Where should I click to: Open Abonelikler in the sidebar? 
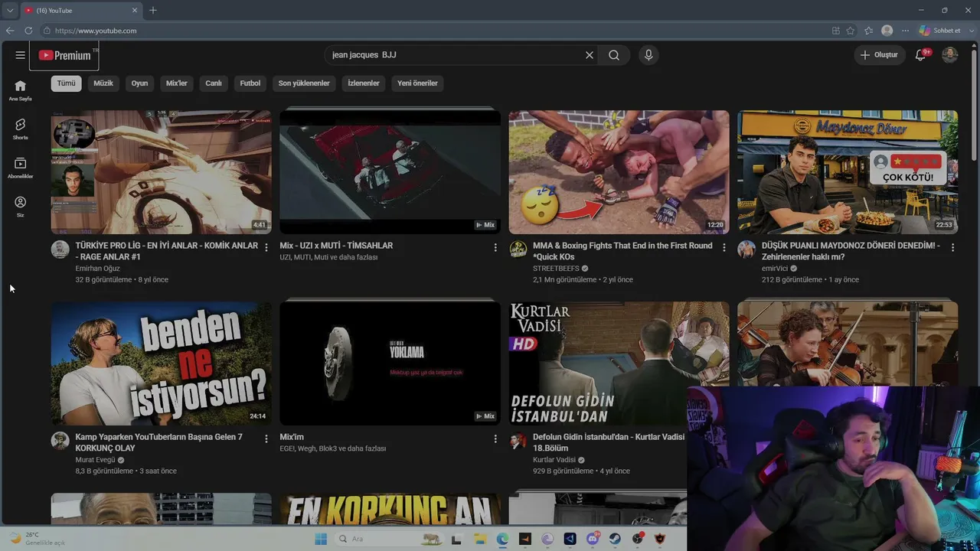20,168
